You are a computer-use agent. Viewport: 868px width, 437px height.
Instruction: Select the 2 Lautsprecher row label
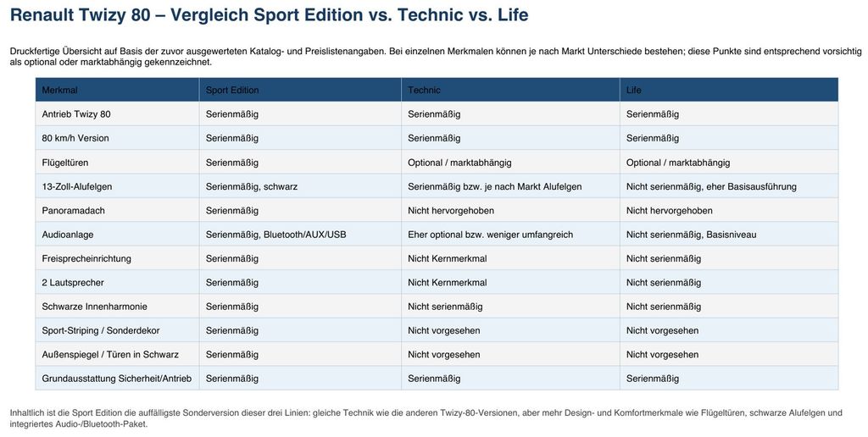(x=73, y=283)
